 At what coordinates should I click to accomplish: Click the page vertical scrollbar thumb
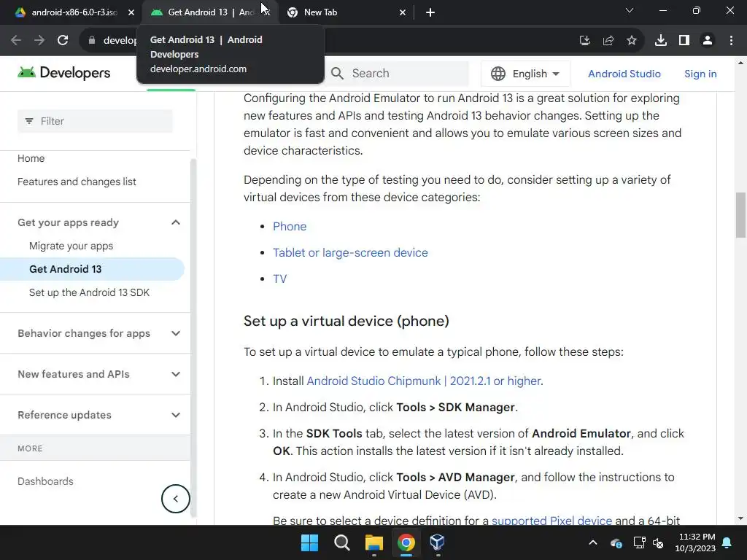(x=740, y=214)
